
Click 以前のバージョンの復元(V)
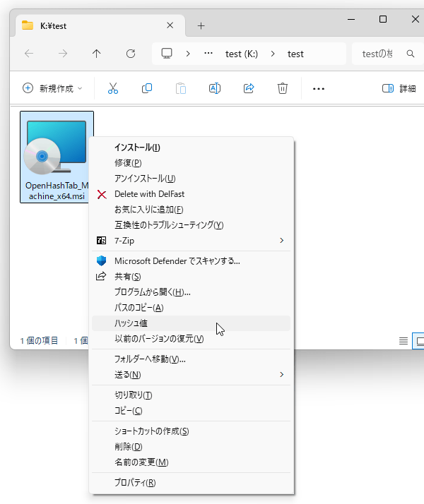[x=191, y=338]
